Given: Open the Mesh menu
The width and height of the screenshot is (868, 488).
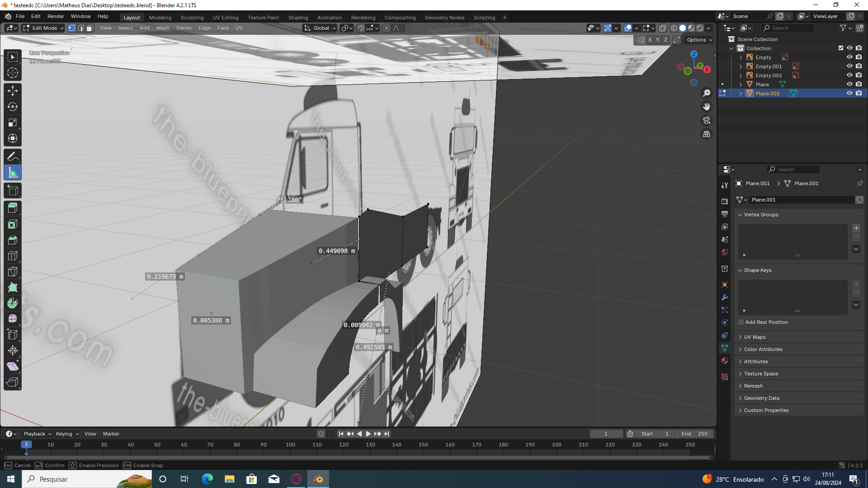Looking at the screenshot, I should tap(163, 28).
